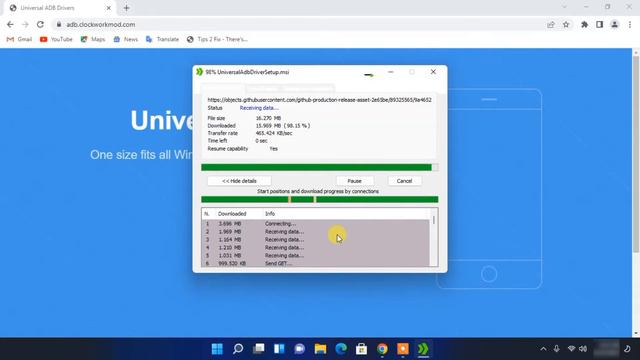The image size is (640, 360).
Task: Click Hide details button in download dialog
Action: [239, 181]
